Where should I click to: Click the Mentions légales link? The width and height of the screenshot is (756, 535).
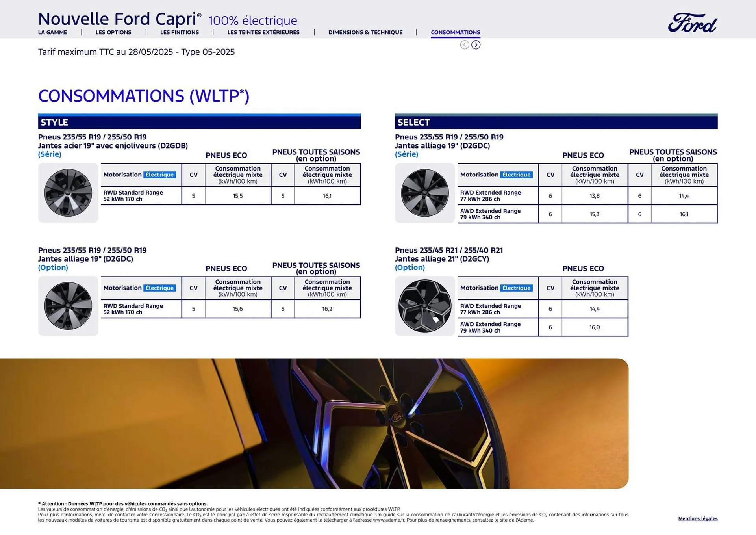click(698, 518)
